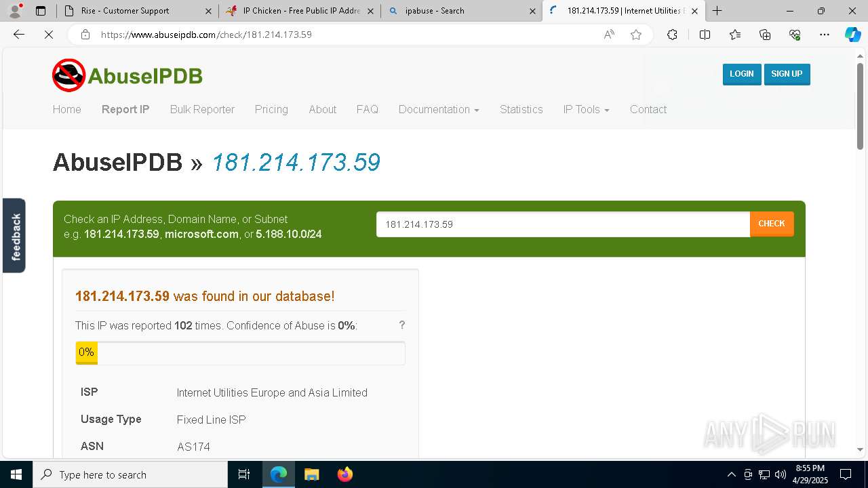This screenshot has width=868, height=488.
Task: Open the Pricing page link
Action: pyautogui.click(x=271, y=109)
